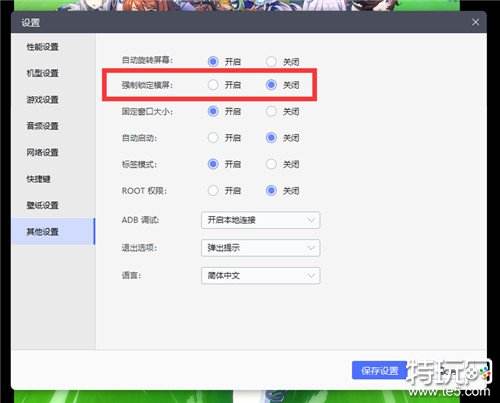The height and width of the screenshot is (403, 500).
Task: Choose 关闭 for 强制锁定横屏
Action: (271, 85)
